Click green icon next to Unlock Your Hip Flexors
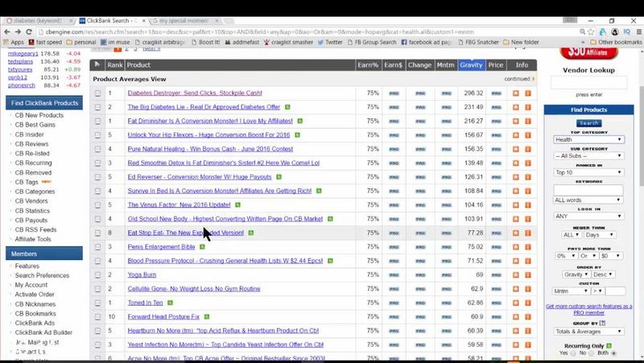The image size is (644, 363). pos(297,135)
